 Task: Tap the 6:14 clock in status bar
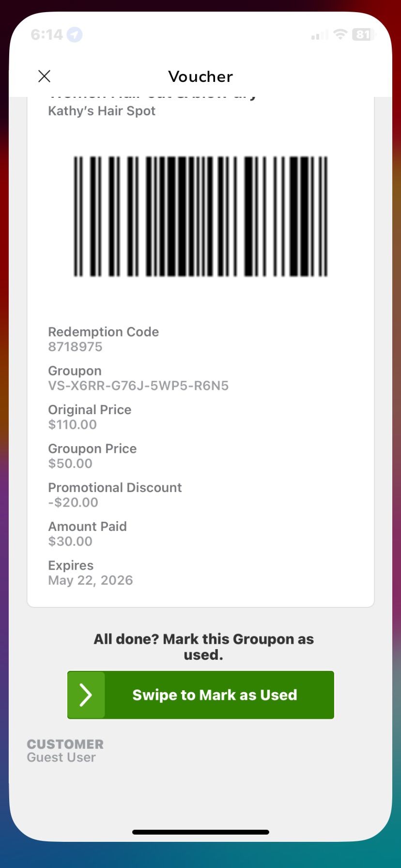click(x=46, y=34)
